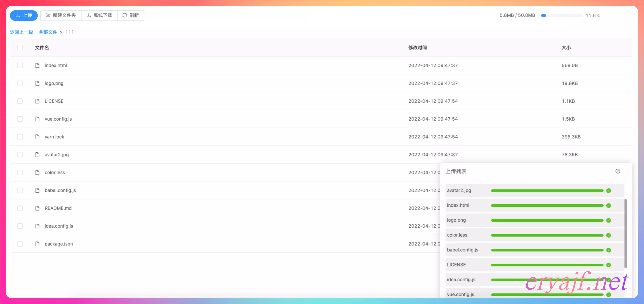Image resolution: width=644 pixels, height=304 pixels.
Task: Click the green checkmark for avatar2.jpg upload
Action: click(x=608, y=191)
